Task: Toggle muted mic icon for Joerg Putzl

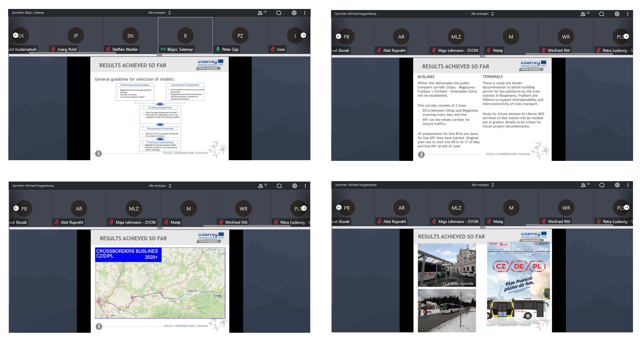Action: pyautogui.click(x=53, y=49)
